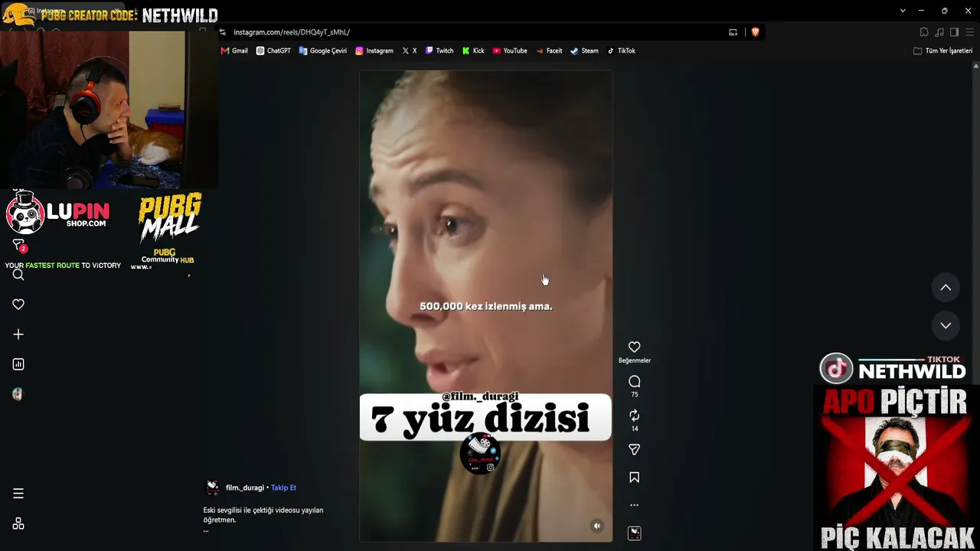Open the reel's audio thumbnail
Screen dimensions: 980x551
click(634, 533)
